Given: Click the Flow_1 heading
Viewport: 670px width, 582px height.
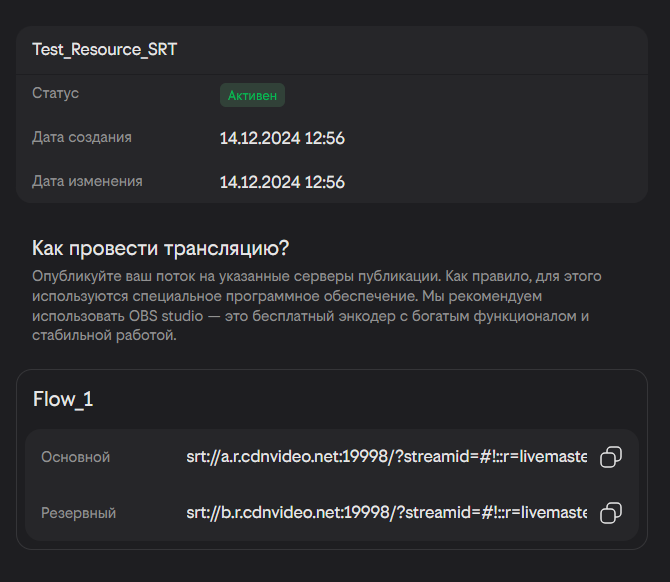Looking at the screenshot, I should tap(63, 399).
